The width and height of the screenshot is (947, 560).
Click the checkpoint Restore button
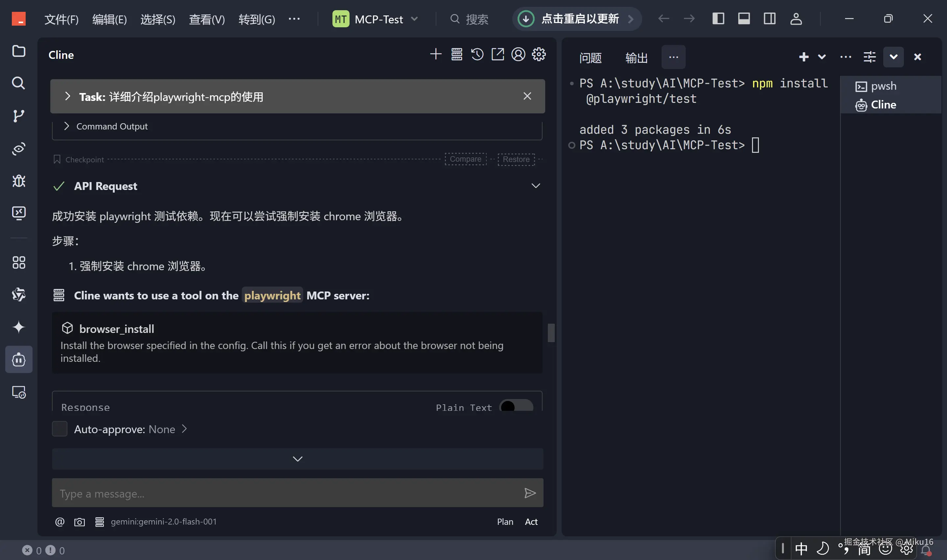click(x=516, y=159)
